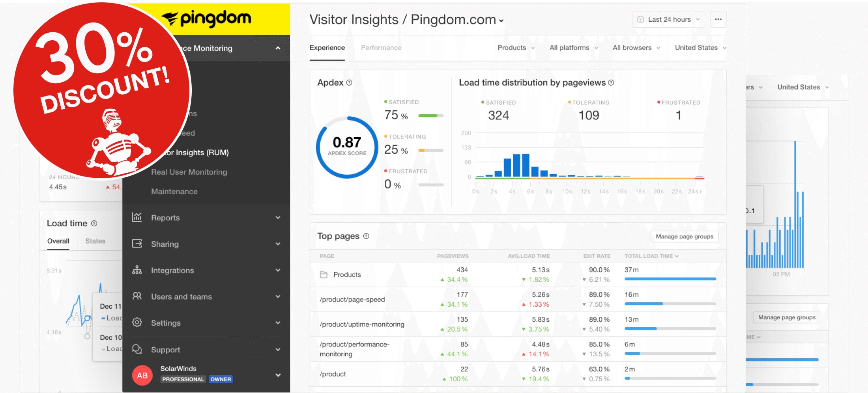Click the Manage page groups button
The height and width of the screenshot is (393, 868).
coord(684,237)
